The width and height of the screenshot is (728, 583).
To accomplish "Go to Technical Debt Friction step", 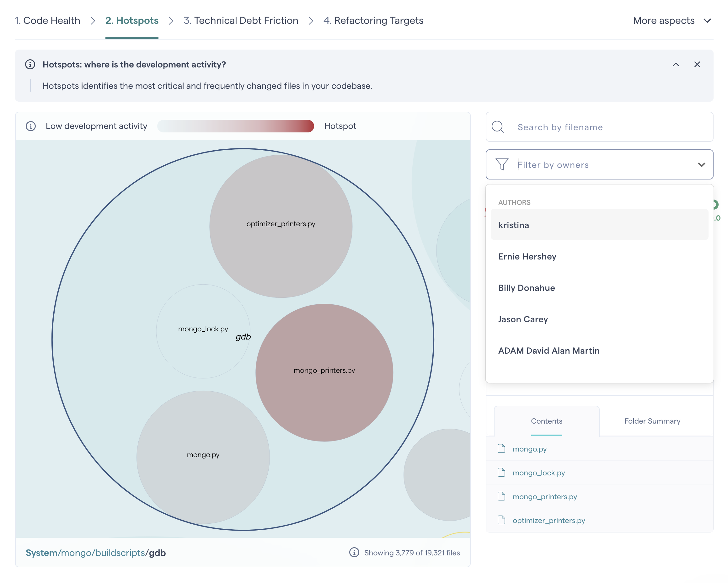I will click(241, 21).
